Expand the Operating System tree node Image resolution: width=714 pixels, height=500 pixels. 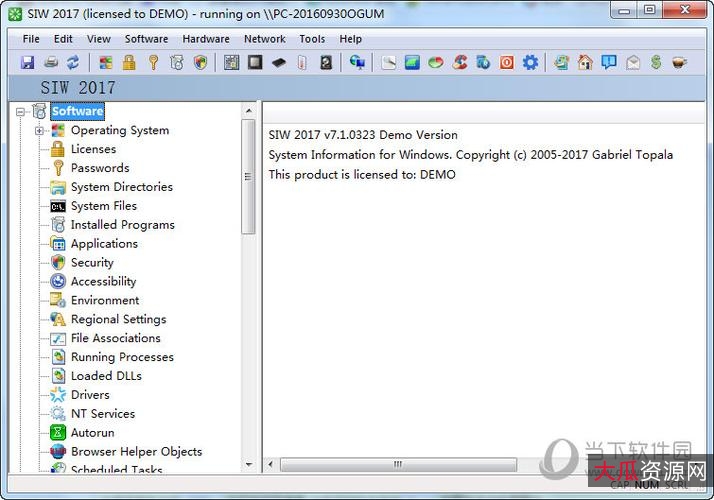pos(40,130)
